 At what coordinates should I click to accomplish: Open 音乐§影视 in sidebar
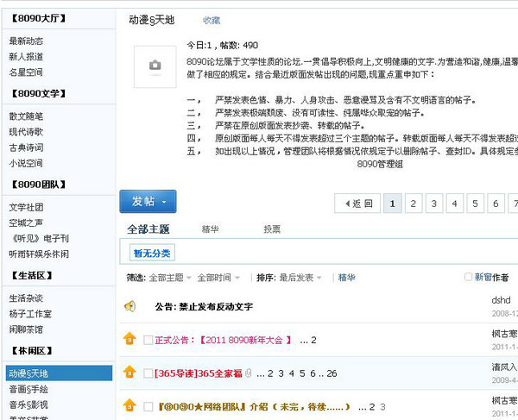[28, 404]
